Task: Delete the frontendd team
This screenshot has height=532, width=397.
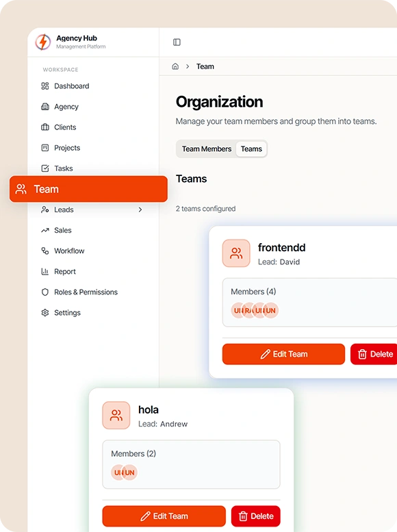Action: pos(374,354)
